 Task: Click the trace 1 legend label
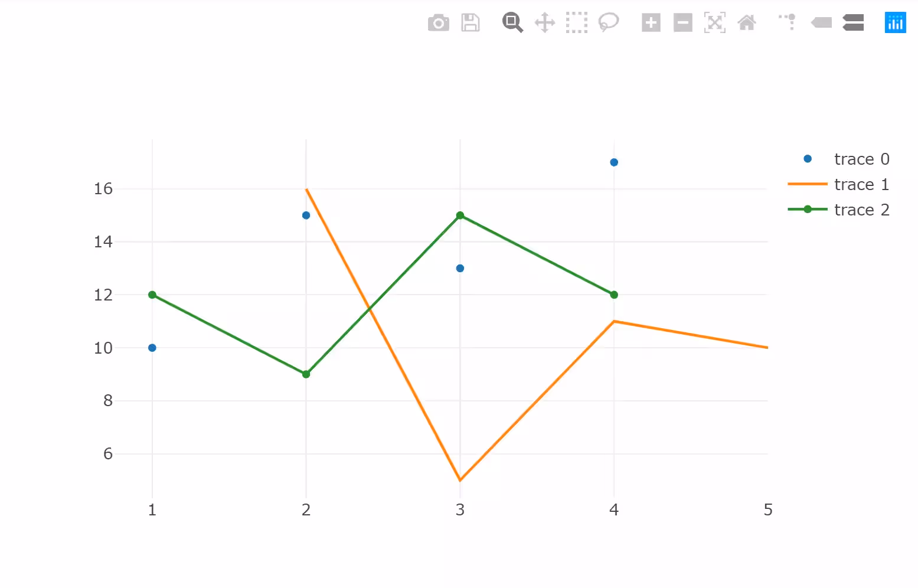pos(862,184)
